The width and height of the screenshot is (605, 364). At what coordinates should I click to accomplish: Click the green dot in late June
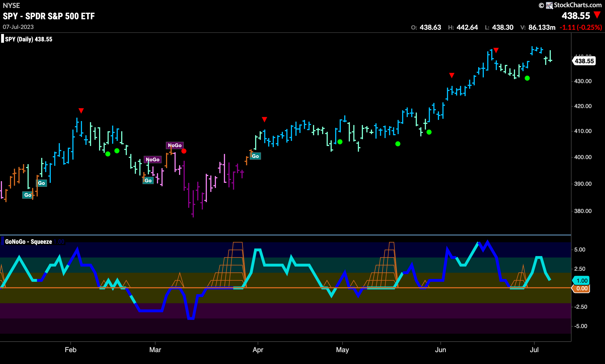[527, 78]
